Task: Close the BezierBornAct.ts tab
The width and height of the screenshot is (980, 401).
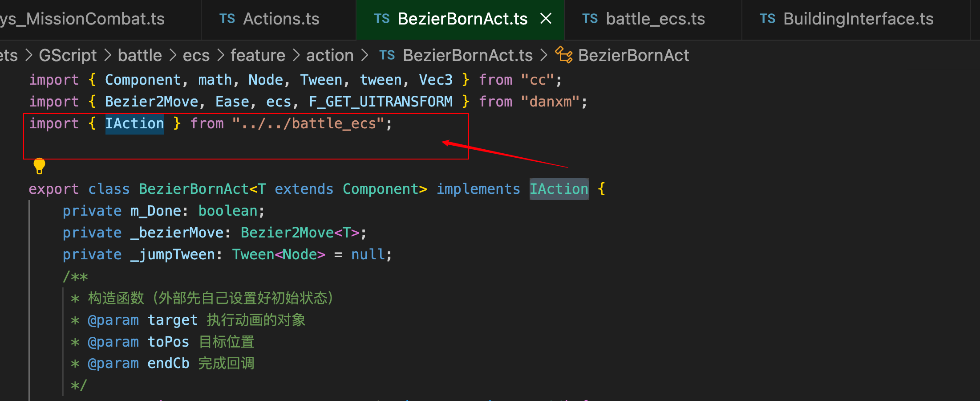Action: click(x=546, y=19)
